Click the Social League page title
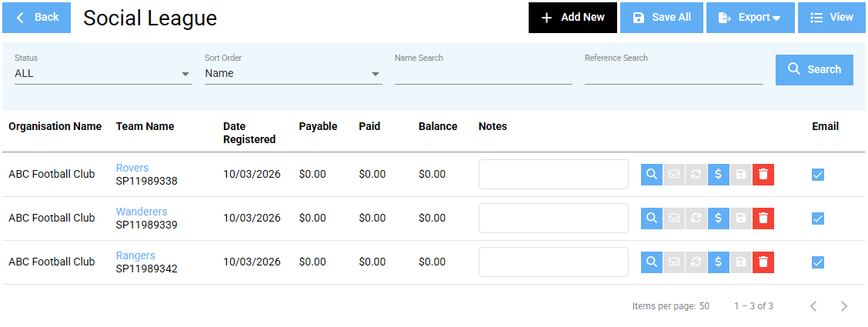Image resolution: width=868 pixels, height=327 pixels. click(x=150, y=18)
